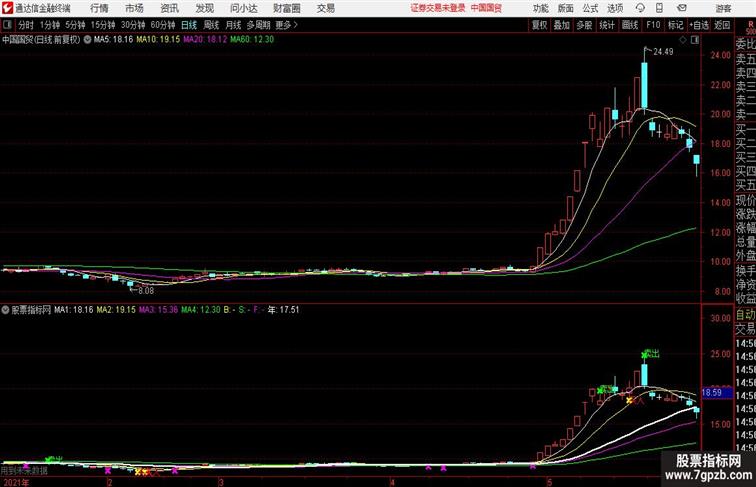
Task: Click the 多股 multi-stock button
Action: [584, 25]
